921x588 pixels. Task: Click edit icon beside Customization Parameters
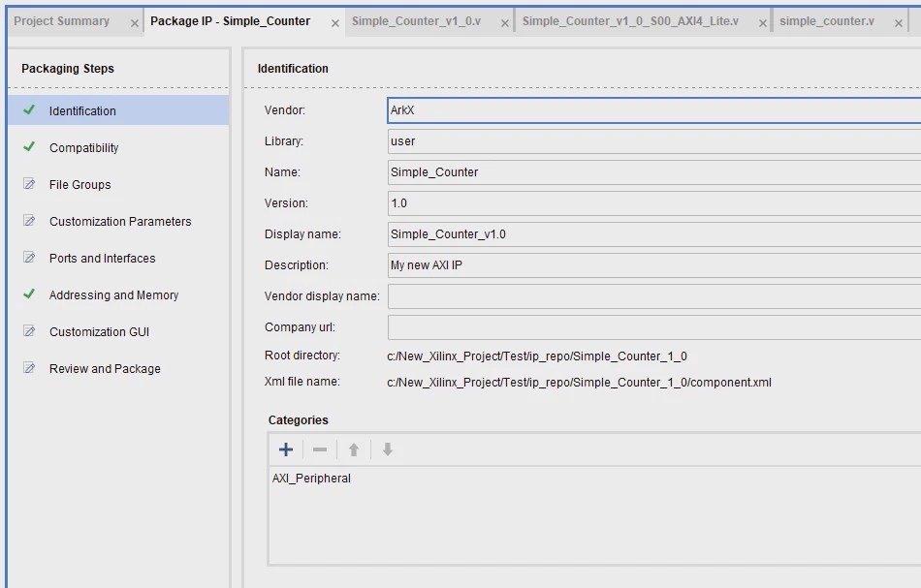pos(29,221)
